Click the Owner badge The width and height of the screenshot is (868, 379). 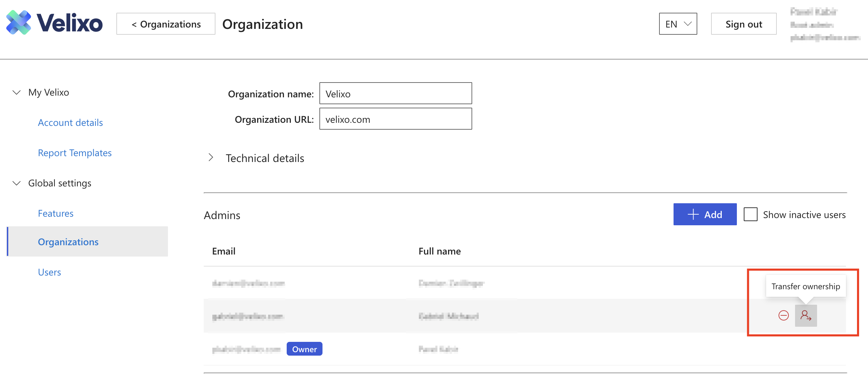coord(304,349)
